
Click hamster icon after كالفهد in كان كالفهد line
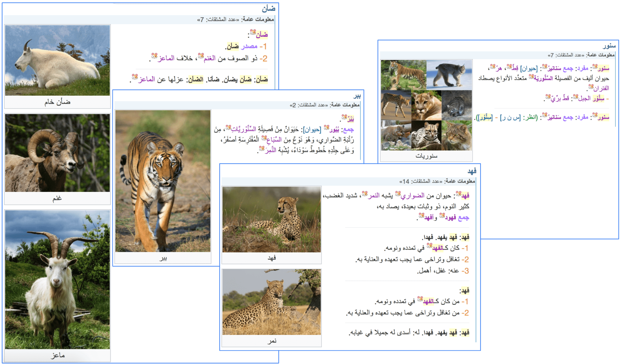pyautogui.click(x=430, y=245)
